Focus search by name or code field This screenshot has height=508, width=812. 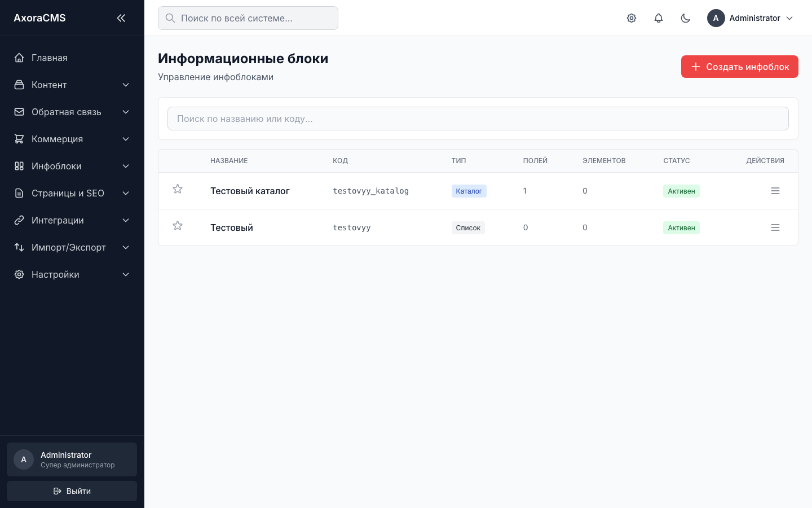478,119
